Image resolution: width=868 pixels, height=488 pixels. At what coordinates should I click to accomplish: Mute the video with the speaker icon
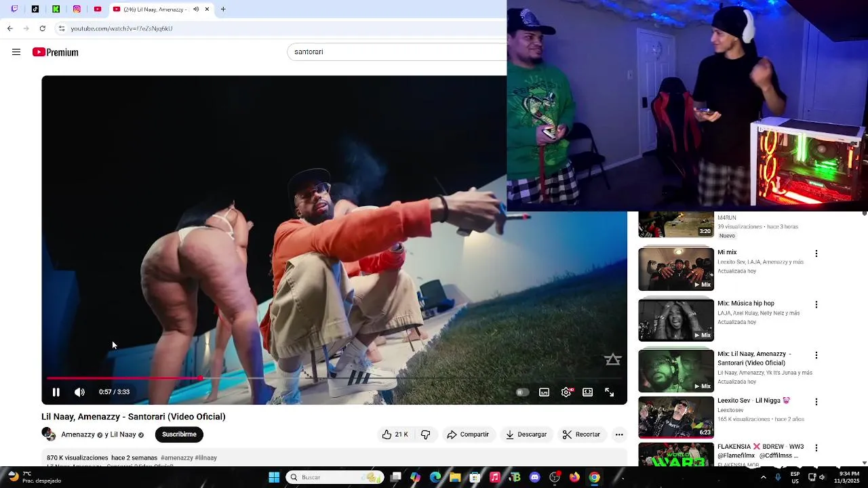click(x=79, y=392)
